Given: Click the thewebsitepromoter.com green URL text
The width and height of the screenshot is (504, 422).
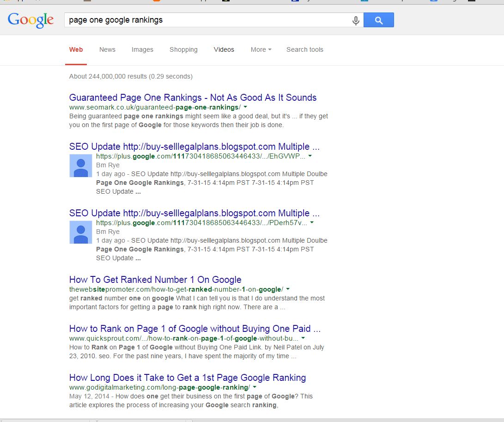Looking at the screenshot, I should tap(176, 289).
